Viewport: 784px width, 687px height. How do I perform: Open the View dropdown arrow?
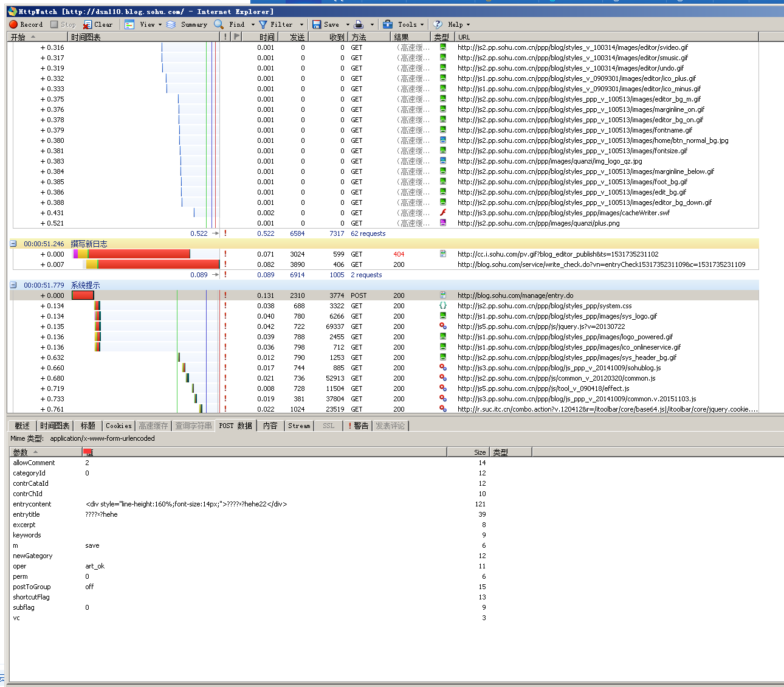pos(160,25)
